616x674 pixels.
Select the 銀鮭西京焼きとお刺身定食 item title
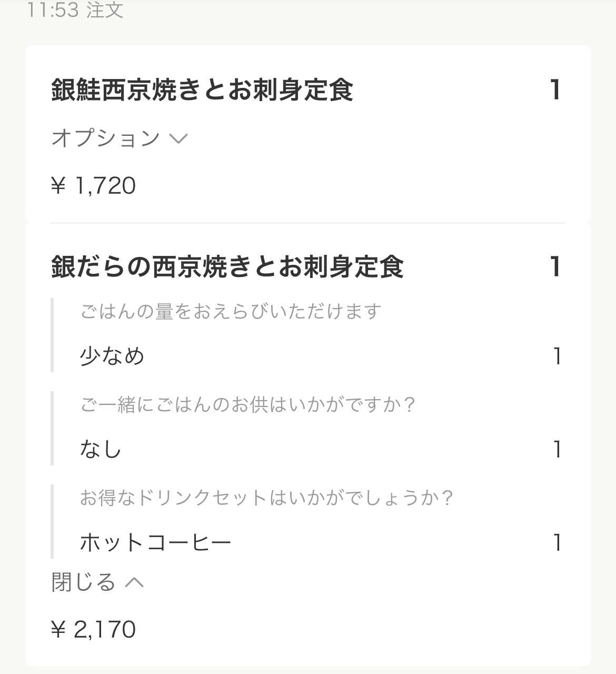202,90
